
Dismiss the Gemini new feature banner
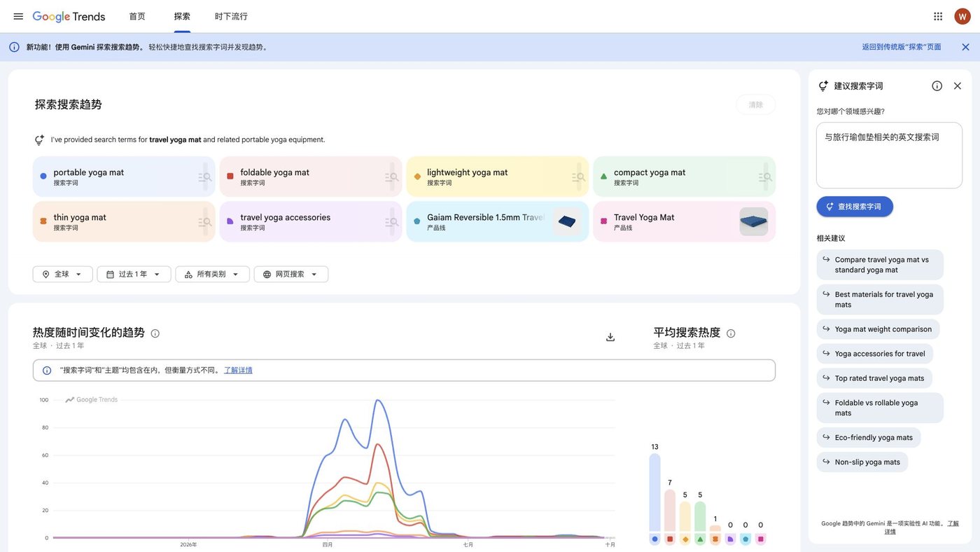click(x=965, y=47)
